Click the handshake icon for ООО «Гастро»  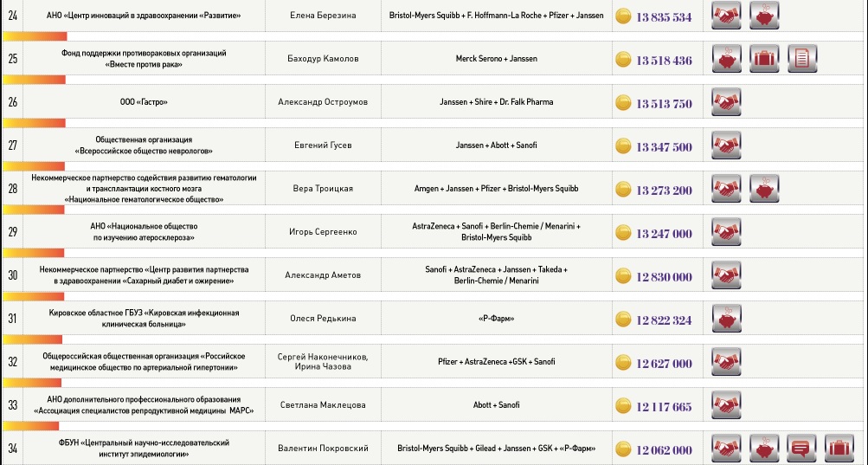click(x=725, y=102)
